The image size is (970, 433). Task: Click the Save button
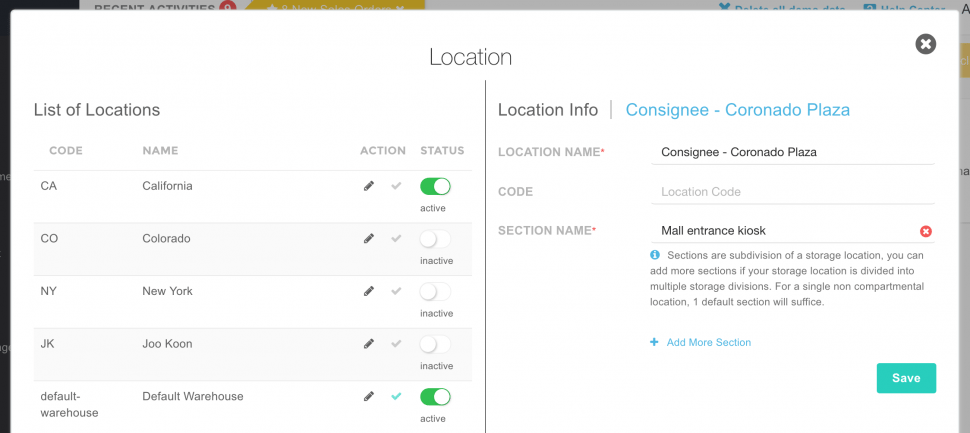[906, 378]
